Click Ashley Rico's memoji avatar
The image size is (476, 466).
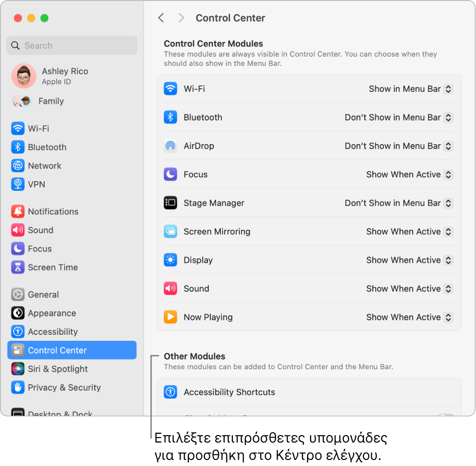tap(24, 76)
